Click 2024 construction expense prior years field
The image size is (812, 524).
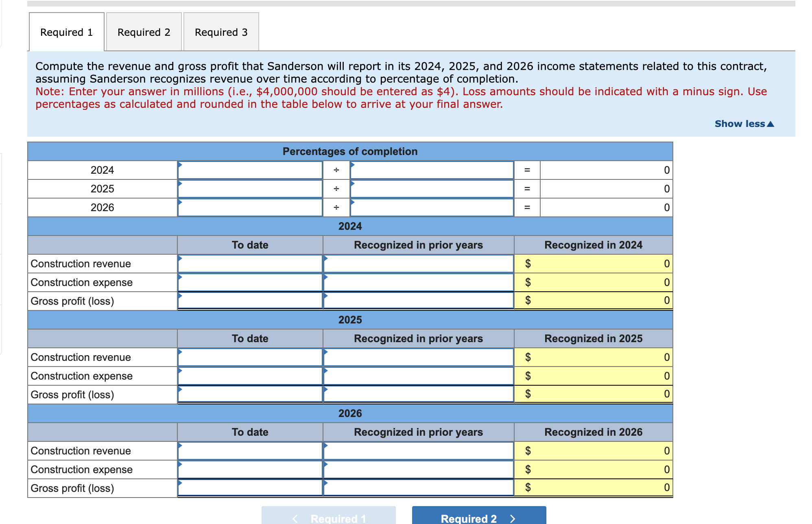(x=418, y=282)
